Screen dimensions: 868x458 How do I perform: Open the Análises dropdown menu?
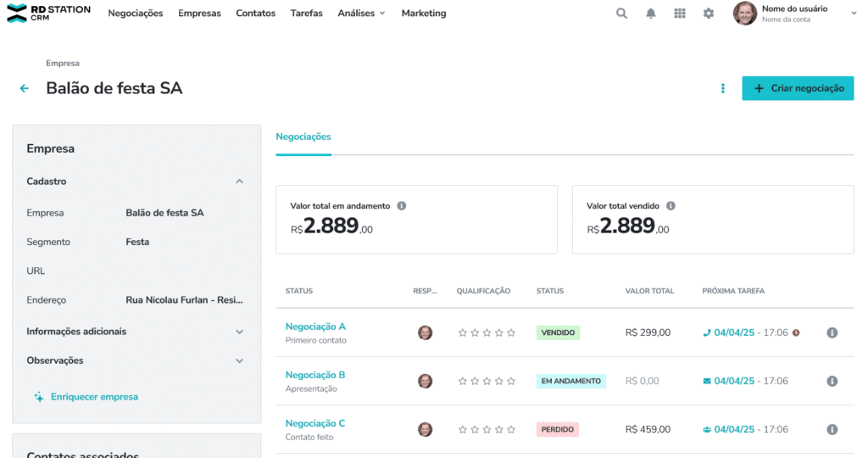[361, 14]
